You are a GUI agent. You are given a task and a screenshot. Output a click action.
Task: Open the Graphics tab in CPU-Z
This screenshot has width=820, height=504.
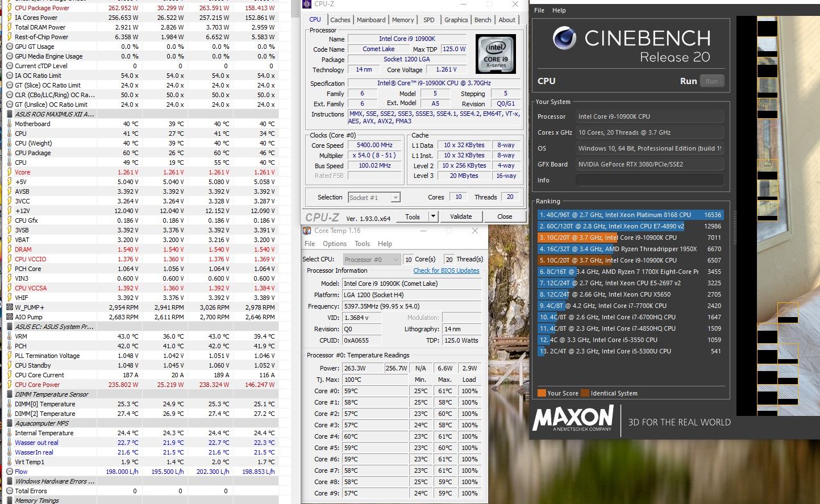click(x=456, y=20)
